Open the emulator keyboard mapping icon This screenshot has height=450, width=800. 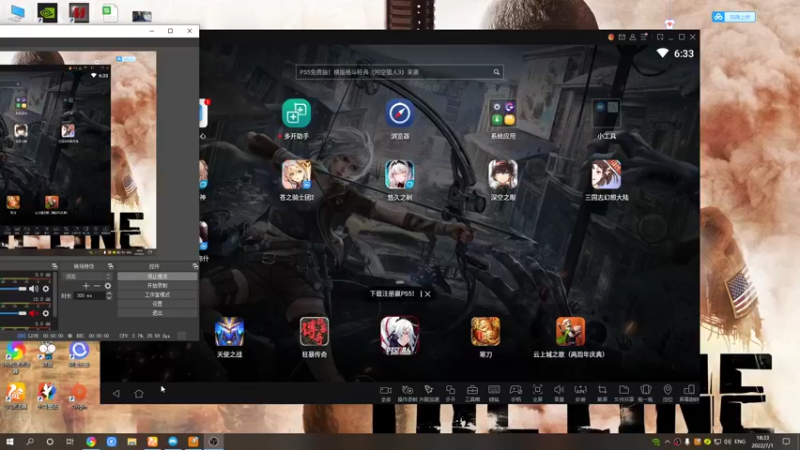[x=494, y=390]
